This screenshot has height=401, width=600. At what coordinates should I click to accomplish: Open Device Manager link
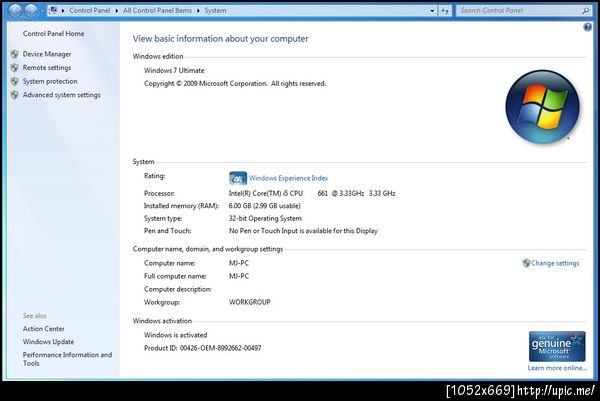(47, 54)
